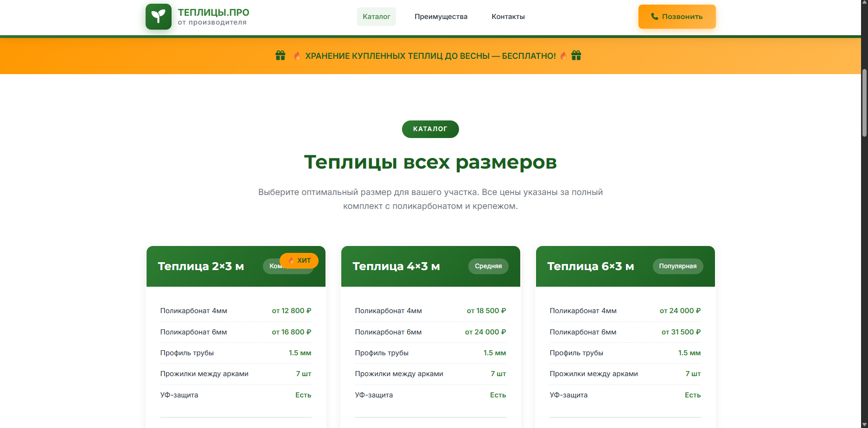Click price от 31 500 ₽
The width and height of the screenshot is (868, 428).
pyautogui.click(x=681, y=332)
